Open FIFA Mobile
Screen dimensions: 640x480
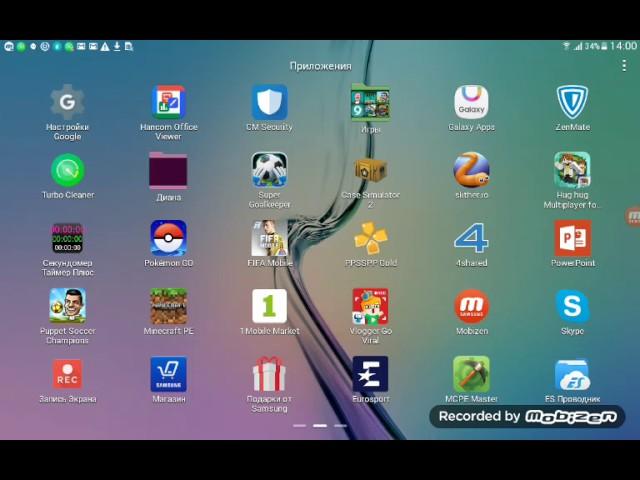269,238
